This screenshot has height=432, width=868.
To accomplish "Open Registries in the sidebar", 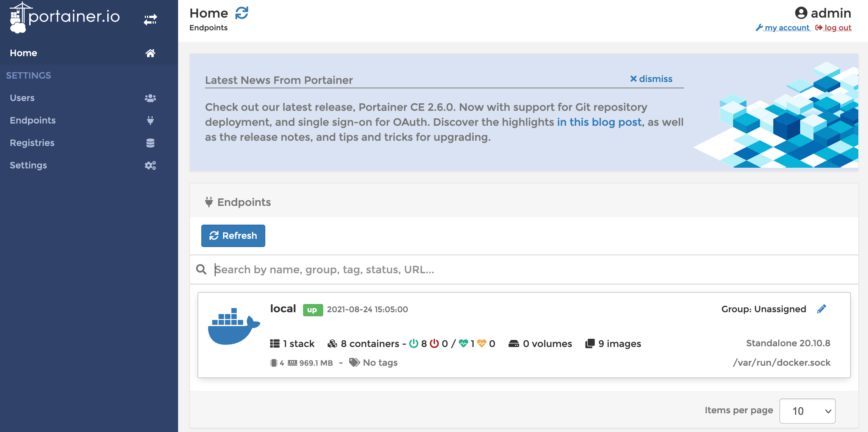I will (x=89, y=143).
